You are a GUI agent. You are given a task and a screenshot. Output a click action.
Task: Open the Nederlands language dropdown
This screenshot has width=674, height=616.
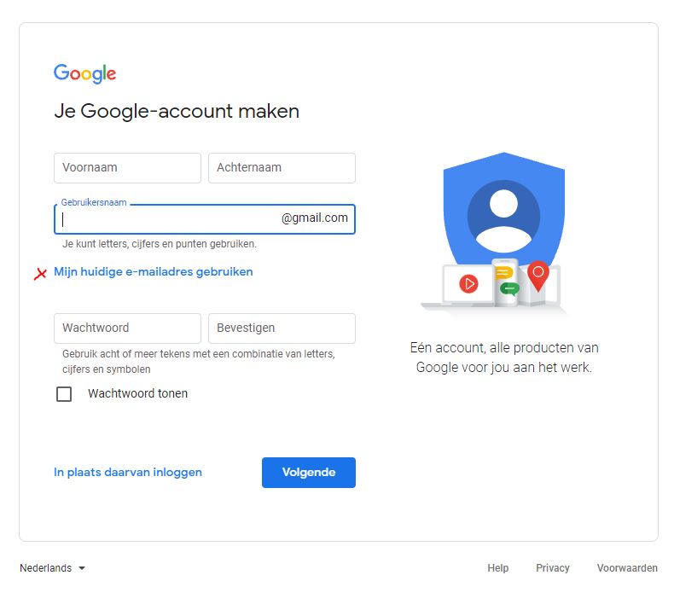tap(53, 568)
